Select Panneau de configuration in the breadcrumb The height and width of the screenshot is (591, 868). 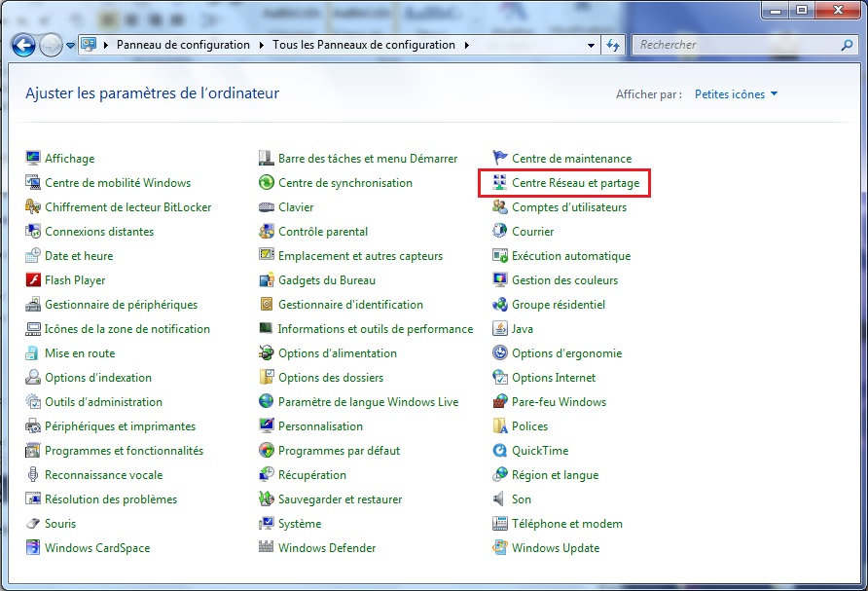pos(183,45)
